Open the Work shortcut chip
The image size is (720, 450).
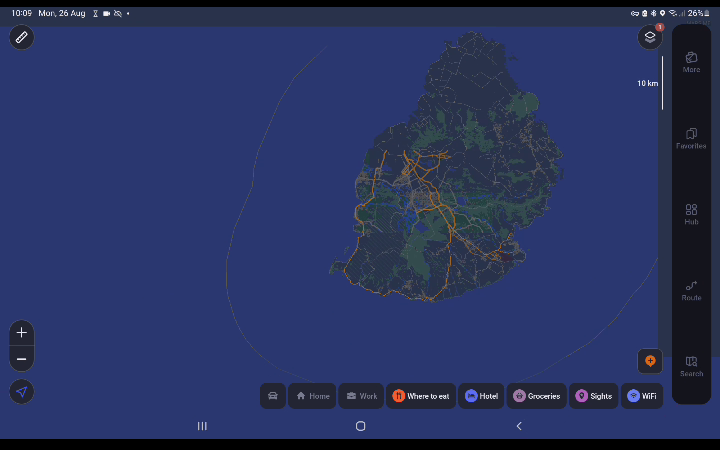(361, 396)
